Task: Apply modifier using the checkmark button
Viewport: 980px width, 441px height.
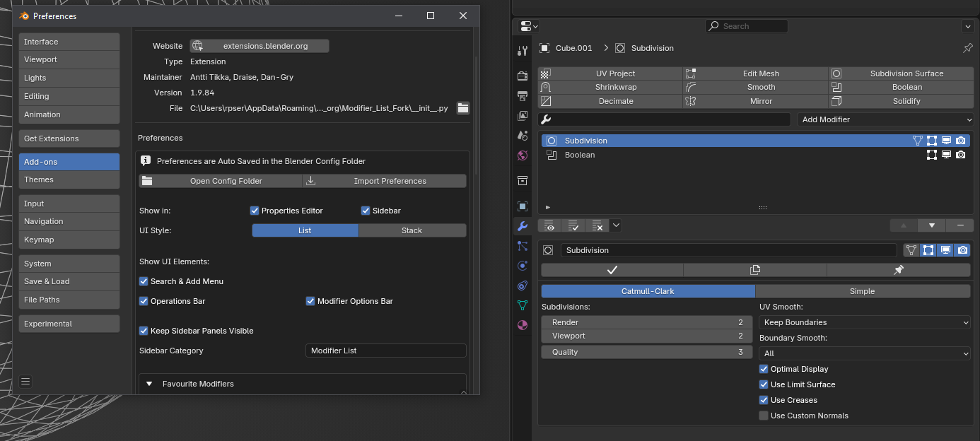Action: pyautogui.click(x=612, y=270)
